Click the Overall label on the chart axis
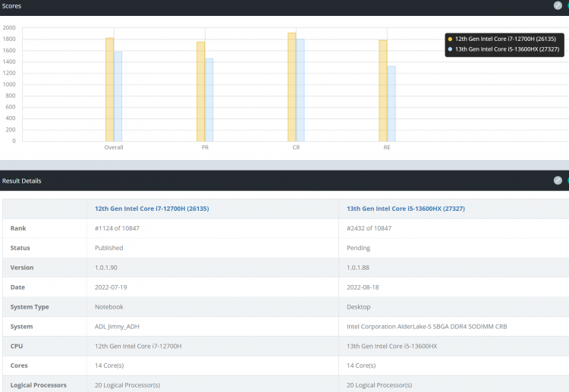 114,147
